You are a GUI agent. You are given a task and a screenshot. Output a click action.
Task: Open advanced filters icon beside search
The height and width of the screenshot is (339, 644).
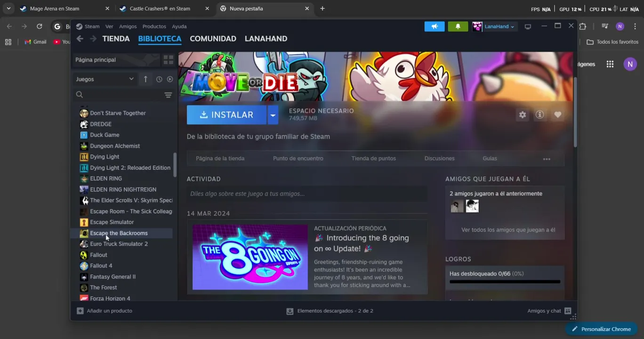[168, 95]
